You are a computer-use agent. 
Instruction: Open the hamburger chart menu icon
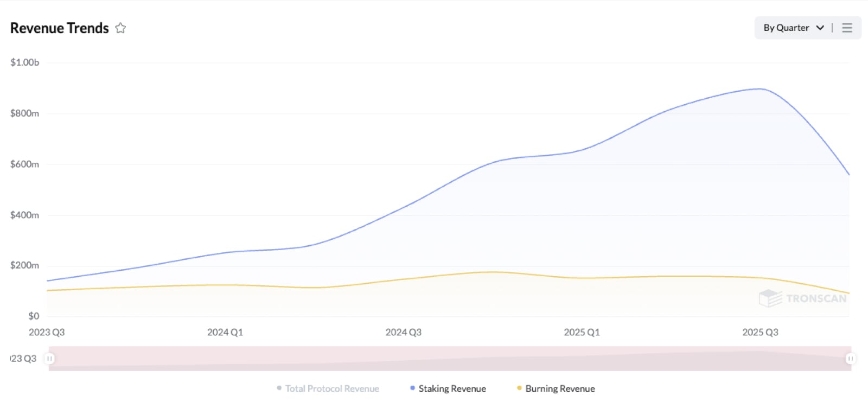coord(847,28)
